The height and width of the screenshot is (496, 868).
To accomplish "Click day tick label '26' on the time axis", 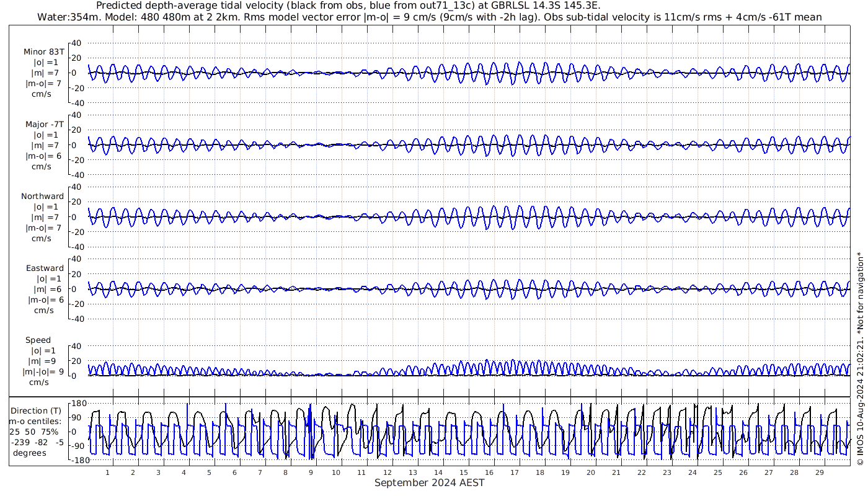I will [743, 472].
